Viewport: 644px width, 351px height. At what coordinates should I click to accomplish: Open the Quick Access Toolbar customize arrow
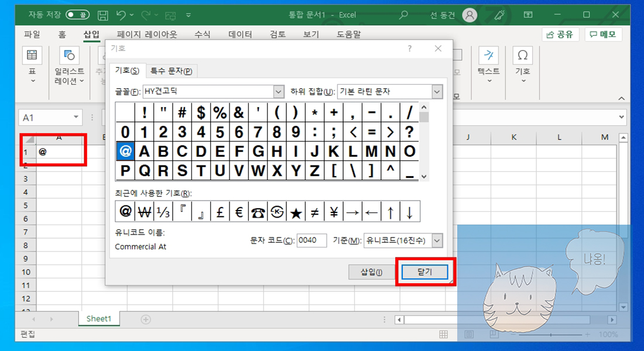tap(189, 15)
